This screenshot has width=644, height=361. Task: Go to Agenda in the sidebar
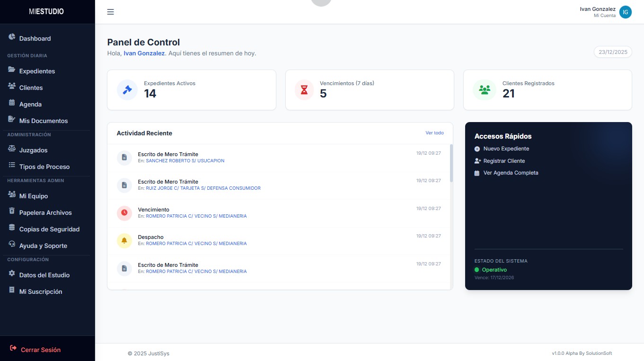pos(30,105)
